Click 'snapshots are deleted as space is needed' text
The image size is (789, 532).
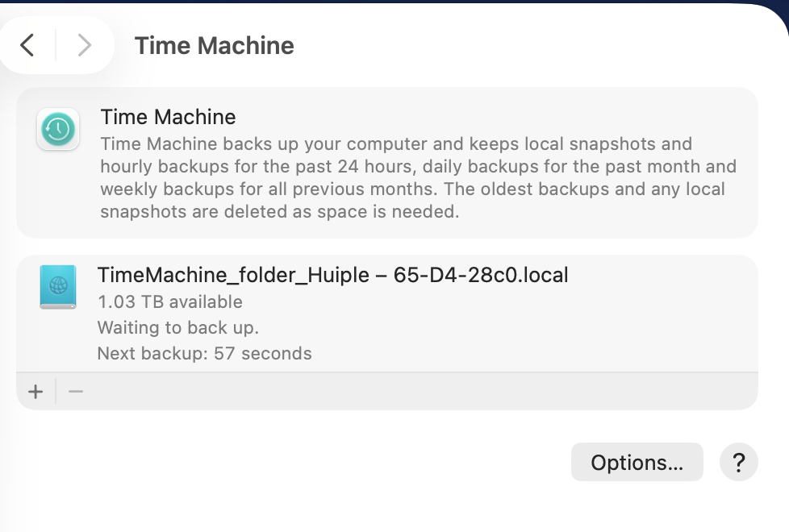[279, 212]
